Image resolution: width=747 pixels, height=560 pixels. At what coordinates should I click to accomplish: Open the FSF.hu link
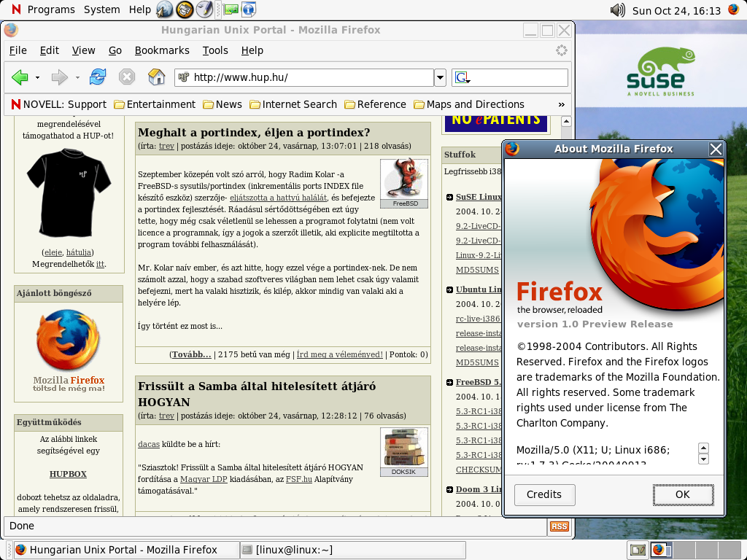(298, 479)
